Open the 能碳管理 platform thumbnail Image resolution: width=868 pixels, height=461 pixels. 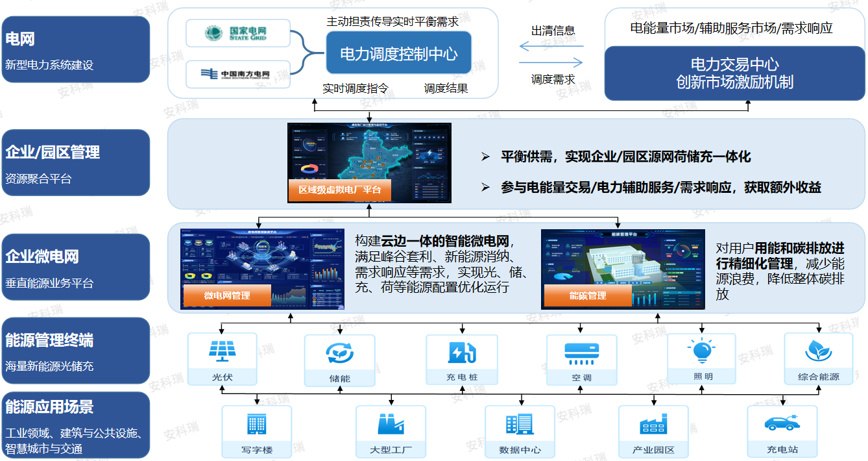[622, 268]
